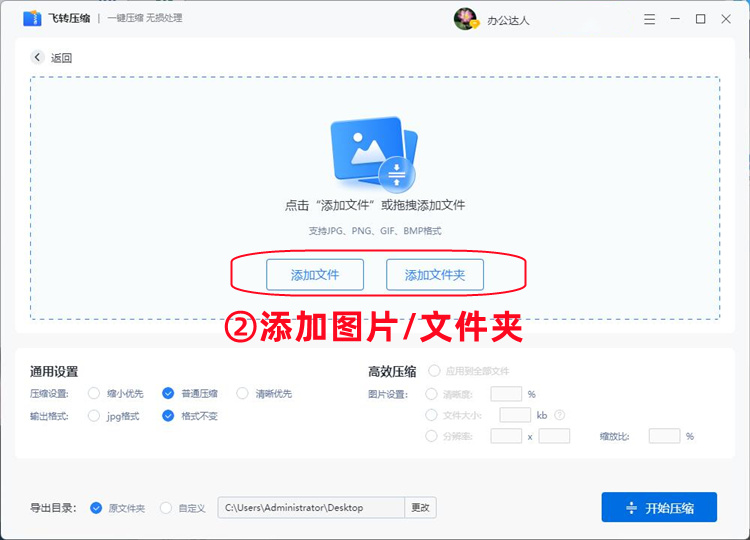Viewport: 750px width, 540px height.
Task: Open the user avatar profile picture
Action: (465, 19)
